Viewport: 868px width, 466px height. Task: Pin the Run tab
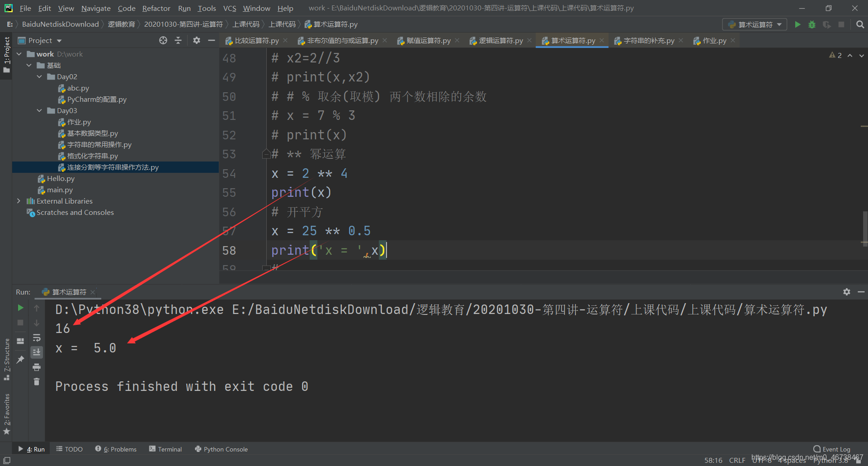point(20,360)
